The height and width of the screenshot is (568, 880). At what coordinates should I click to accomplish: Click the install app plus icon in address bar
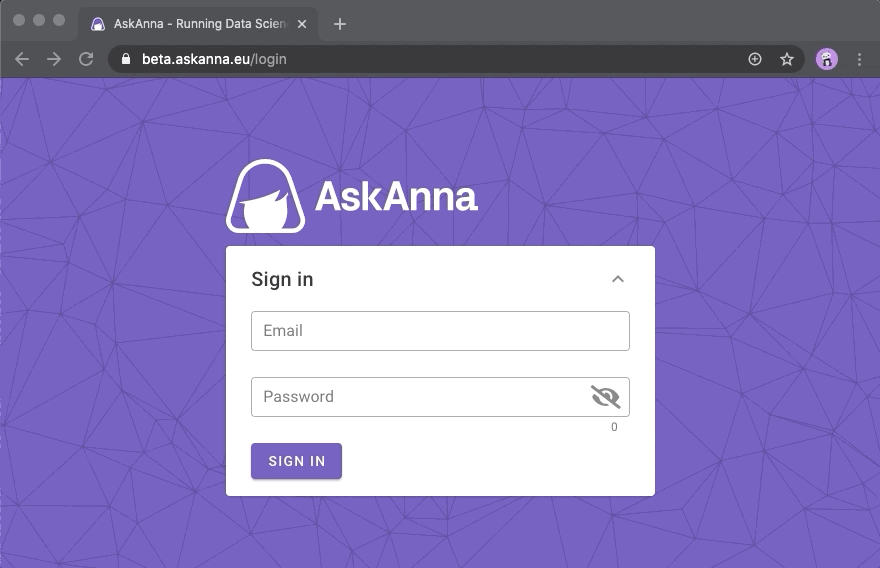point(755,59)
